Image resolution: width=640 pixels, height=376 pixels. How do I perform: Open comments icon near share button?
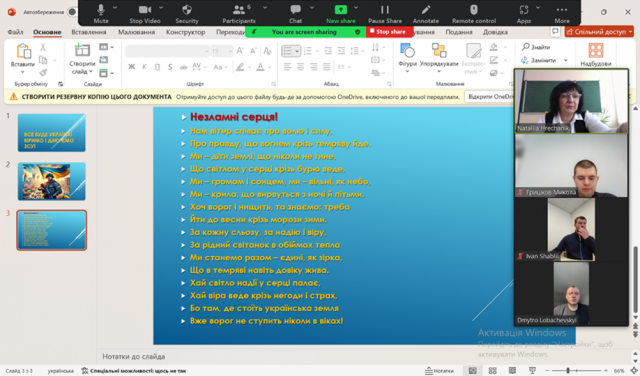pyautogui.click(x=555, y=31)
